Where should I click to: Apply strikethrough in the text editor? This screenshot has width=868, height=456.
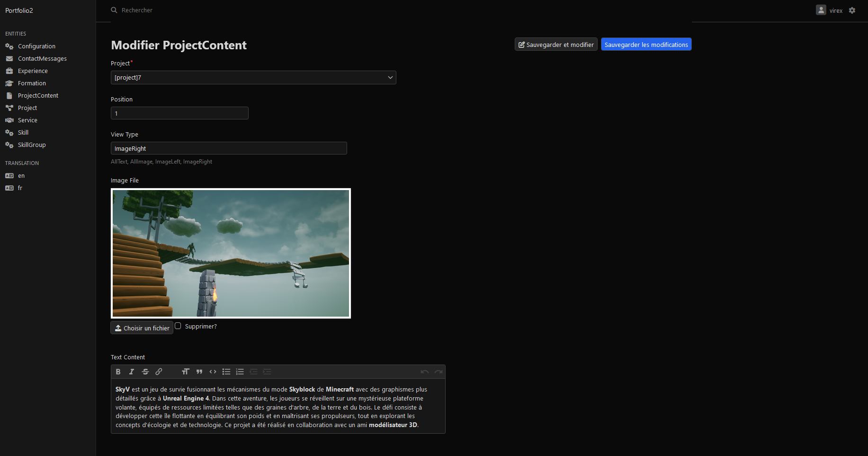145,372
